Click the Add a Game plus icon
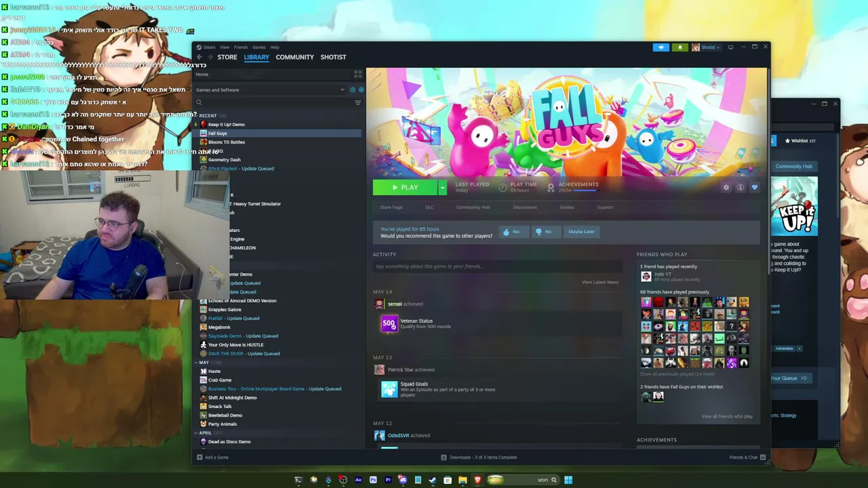Viewport: 868px width, 488px height. tap(199, 457)
